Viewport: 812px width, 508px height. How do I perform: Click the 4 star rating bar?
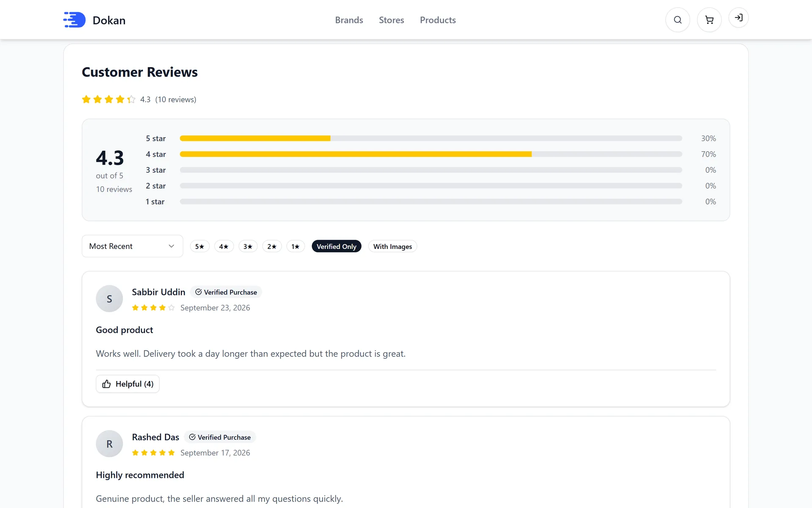point(431,154)
